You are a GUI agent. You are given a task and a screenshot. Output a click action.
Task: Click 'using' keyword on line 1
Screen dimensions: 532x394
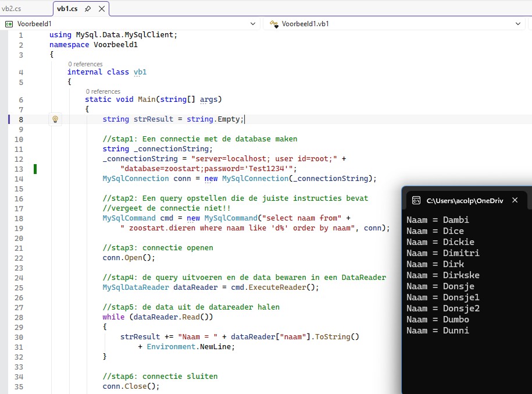pos(60,35)
